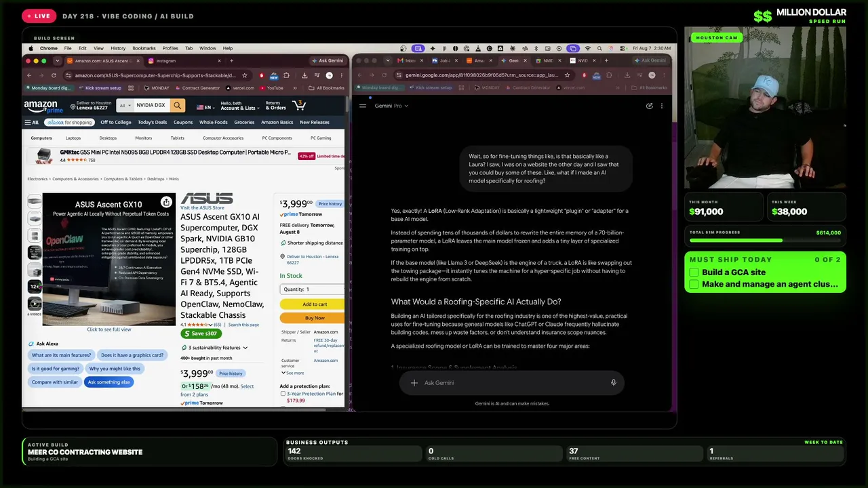This screenshot has height=488, width=868.
Task: Show more bookmarks in Amazon window
Action: (295, 88)
